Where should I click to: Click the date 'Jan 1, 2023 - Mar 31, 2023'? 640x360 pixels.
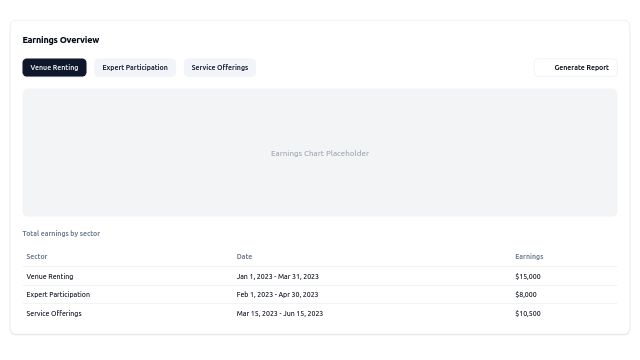pos(278,276)
